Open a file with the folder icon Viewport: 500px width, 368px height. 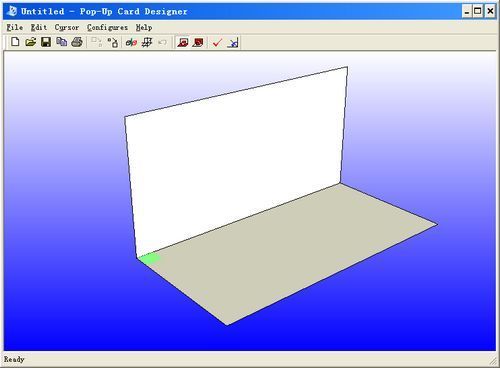pyautogui.click(x=31, y=42)
